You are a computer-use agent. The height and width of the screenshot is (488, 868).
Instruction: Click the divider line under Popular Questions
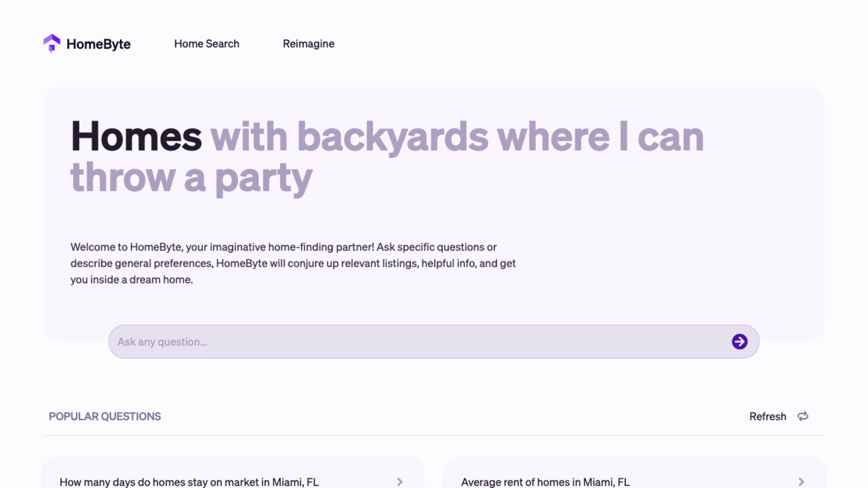coord(434,435)
